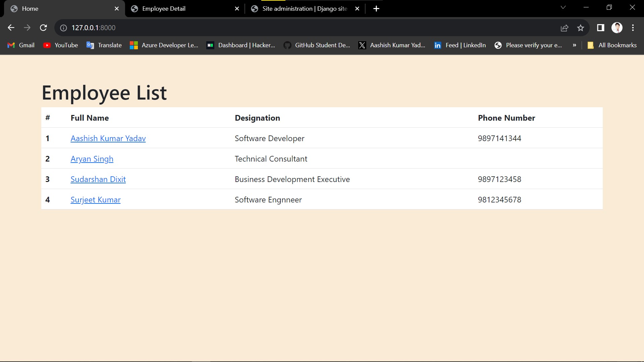Click the side panel icon
644x362 pixels.
click(x=600, y=28)
